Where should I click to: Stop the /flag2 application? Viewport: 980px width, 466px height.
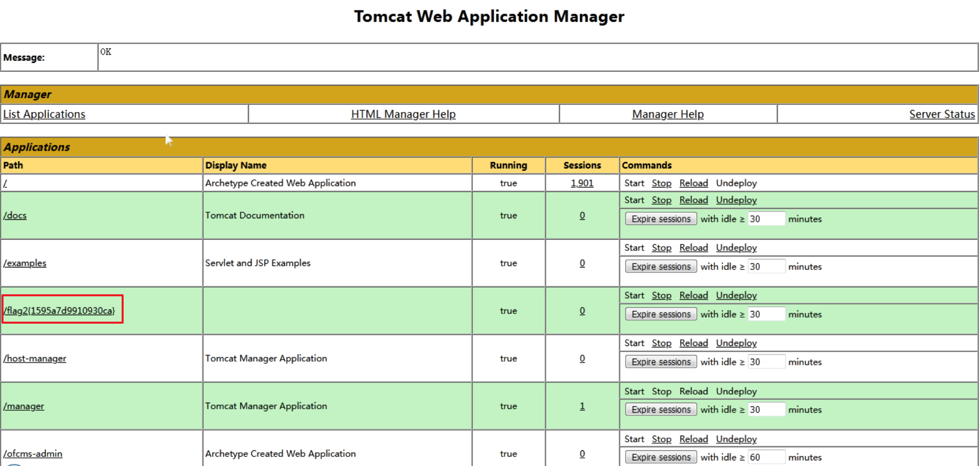(x=661, y=295)
